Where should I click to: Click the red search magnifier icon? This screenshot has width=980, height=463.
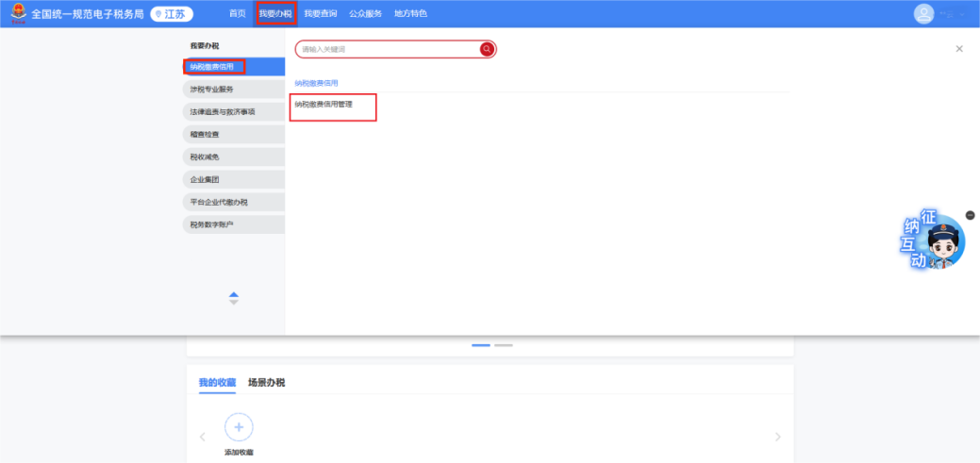click(x=487, y=49)
